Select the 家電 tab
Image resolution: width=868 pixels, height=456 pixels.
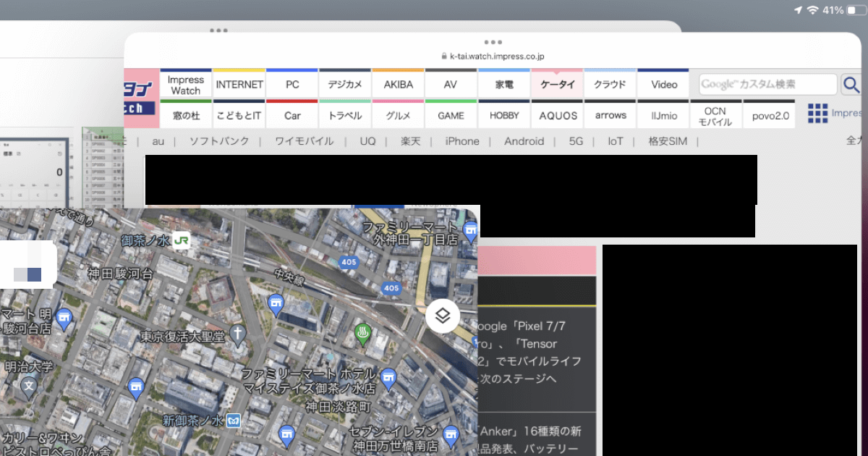pyautogui.click(x=504, y=85)
